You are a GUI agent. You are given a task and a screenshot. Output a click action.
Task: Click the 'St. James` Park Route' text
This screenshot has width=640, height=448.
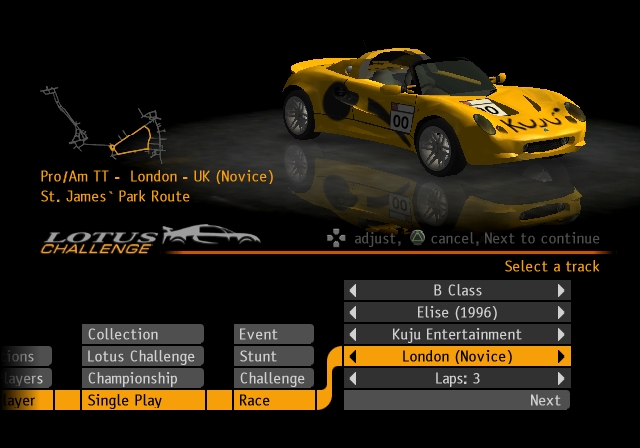tap(115, 197)
